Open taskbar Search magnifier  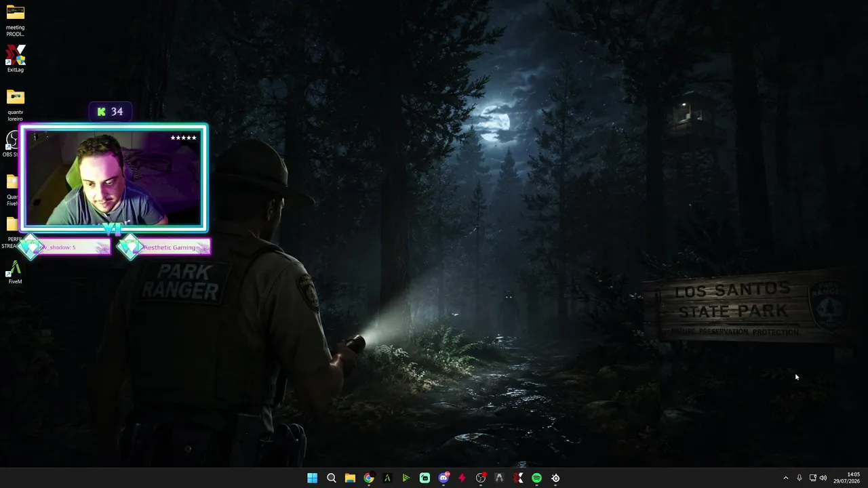click(x=332, y=478)
